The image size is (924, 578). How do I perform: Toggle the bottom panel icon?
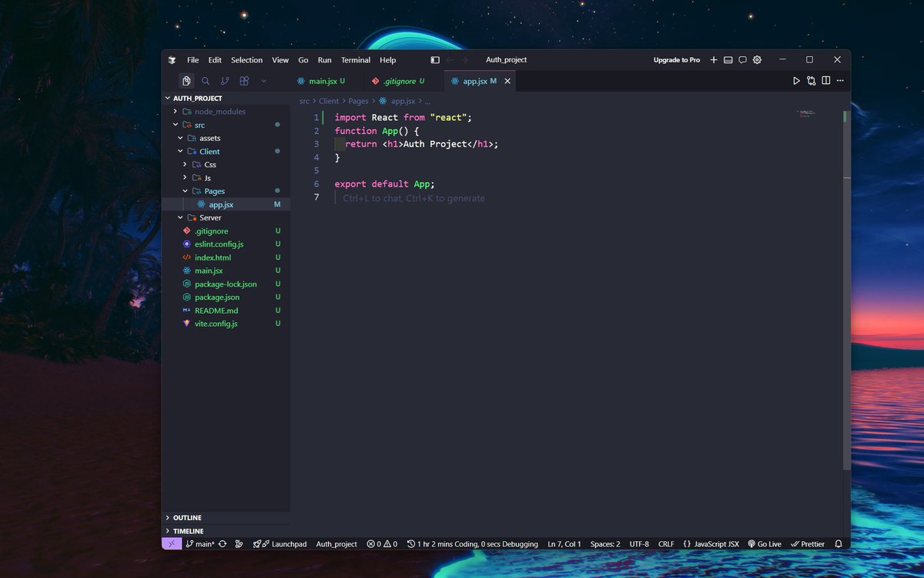tap(728, 60)
